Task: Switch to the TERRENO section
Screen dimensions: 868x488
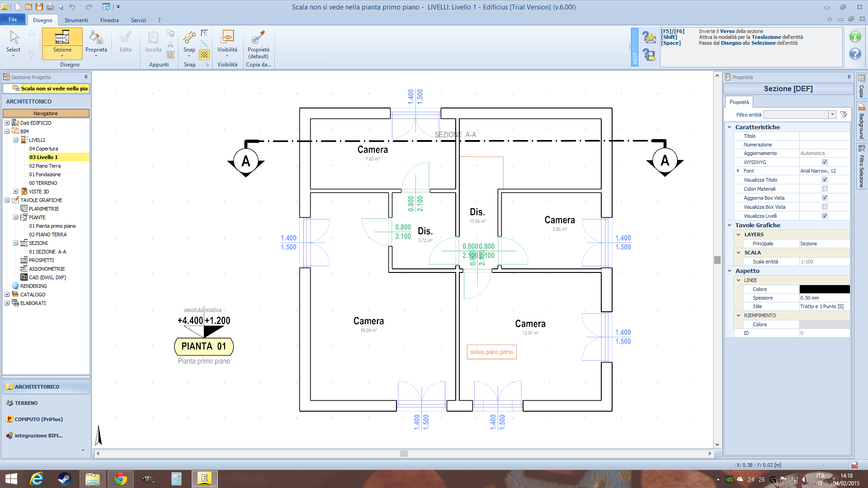Action: [x=26, y=403]
